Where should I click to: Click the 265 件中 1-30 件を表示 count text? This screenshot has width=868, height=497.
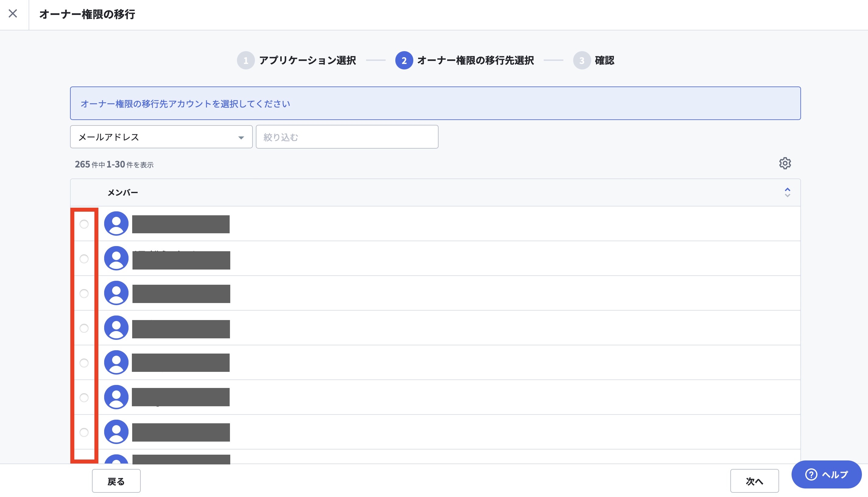coord(114,164)
